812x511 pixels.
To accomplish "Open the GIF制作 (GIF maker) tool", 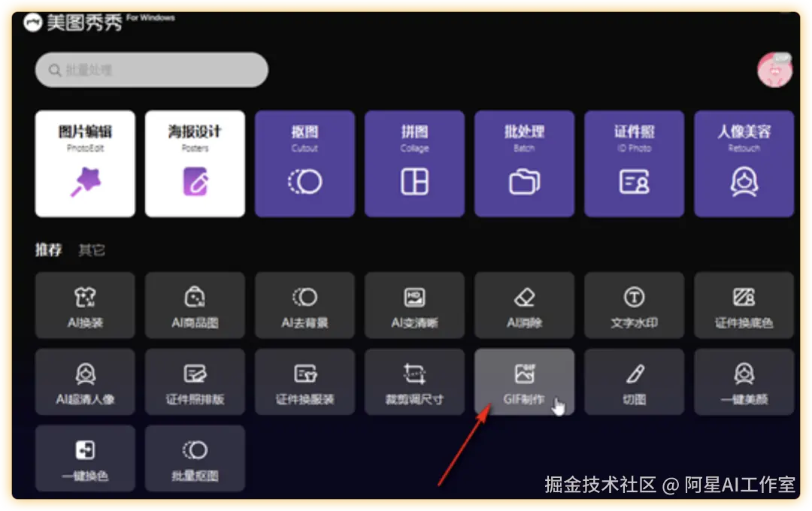I will click(524, 382).
